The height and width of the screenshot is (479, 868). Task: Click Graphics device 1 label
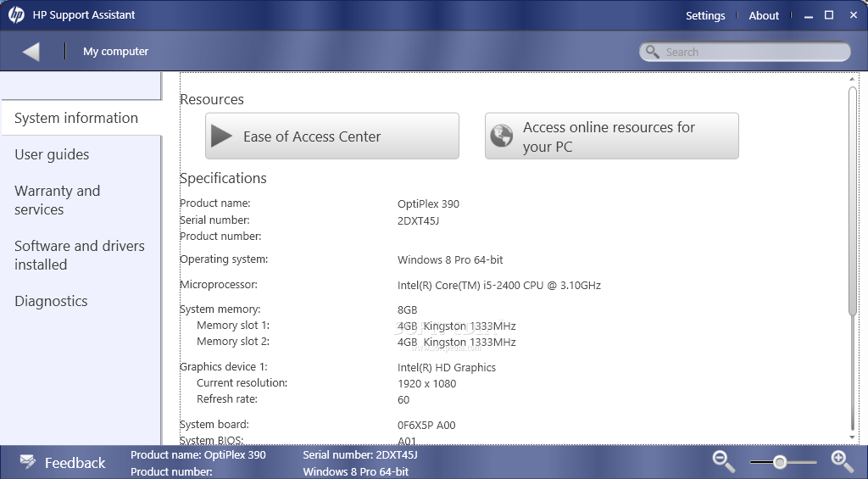click(x=224, y=366)
